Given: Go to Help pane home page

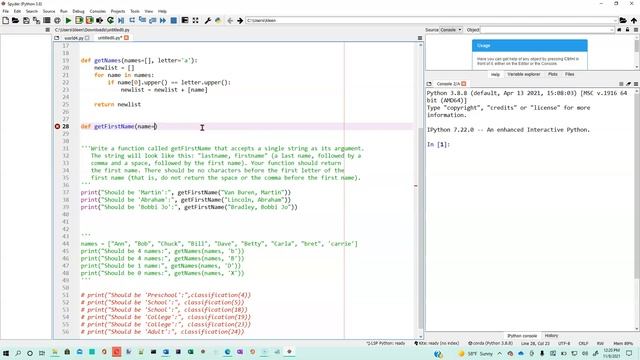Looking at the screenshot, I should [619, 30].
